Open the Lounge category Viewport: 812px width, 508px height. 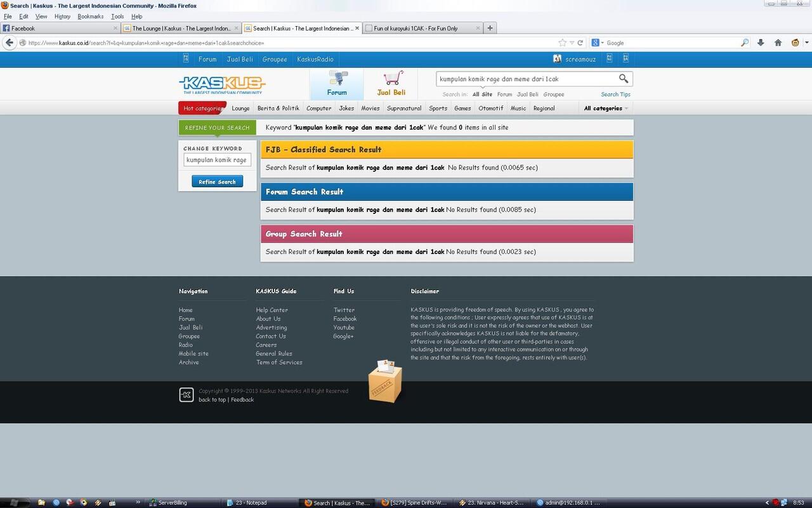coord(240,108)
